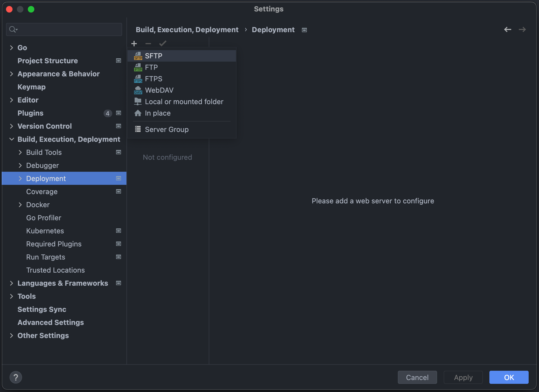
Task: Click the Server Group stack icon
Action: click(138, 129)
